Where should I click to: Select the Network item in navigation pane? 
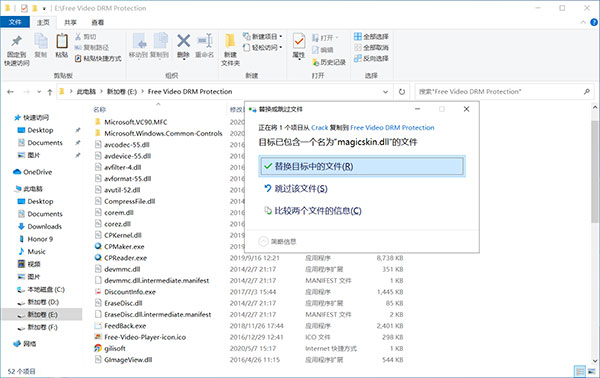coord(25,344)
